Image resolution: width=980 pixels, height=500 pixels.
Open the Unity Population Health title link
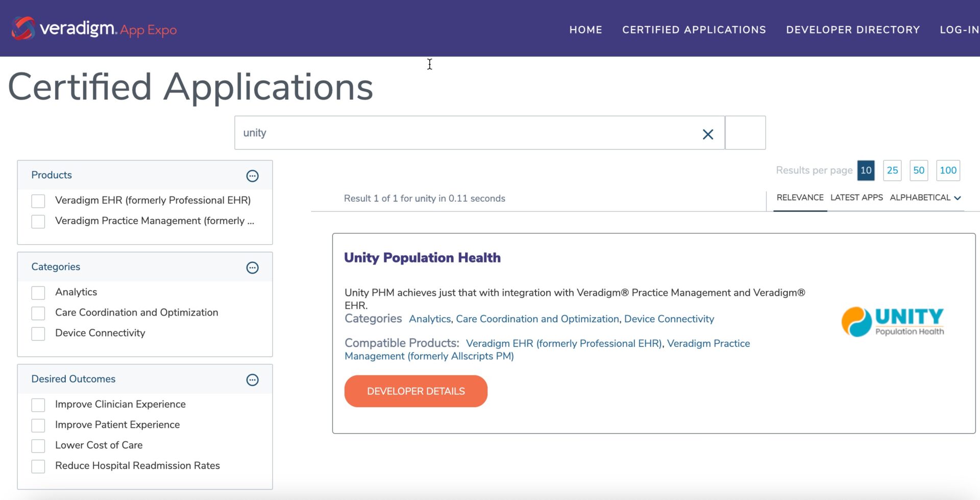[x=422, y=257]
